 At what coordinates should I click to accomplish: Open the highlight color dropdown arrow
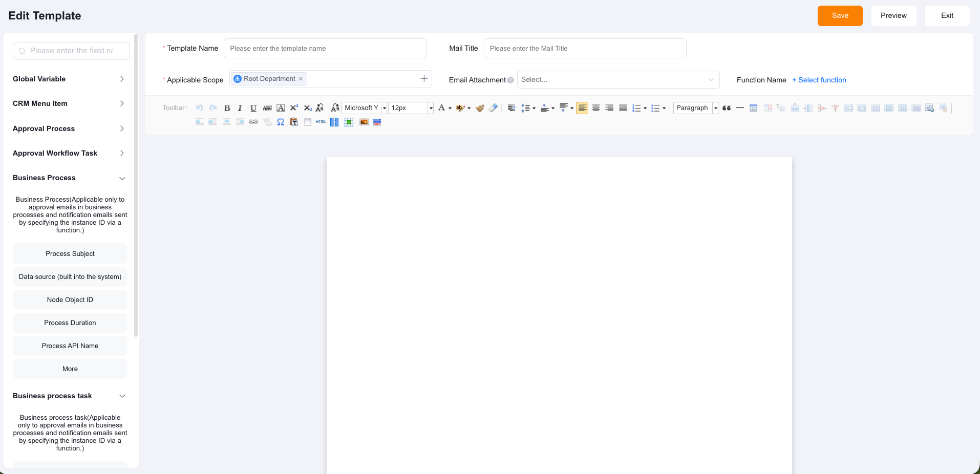[469, 108]
